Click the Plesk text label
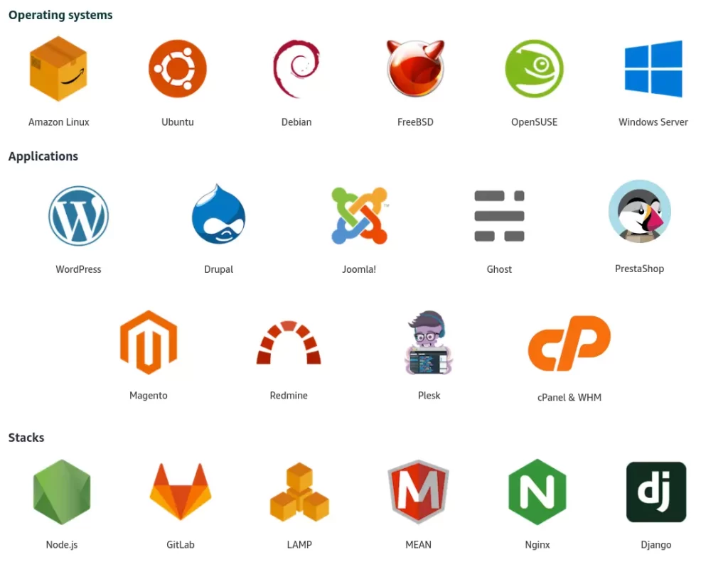Viewport: 728px width, 562px height. (x=429, y=396)
